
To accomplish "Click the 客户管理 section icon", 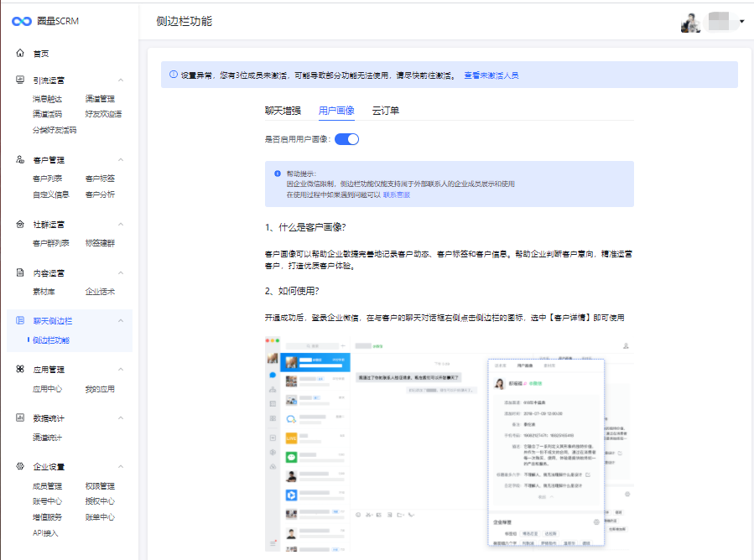I will point(20,159).
